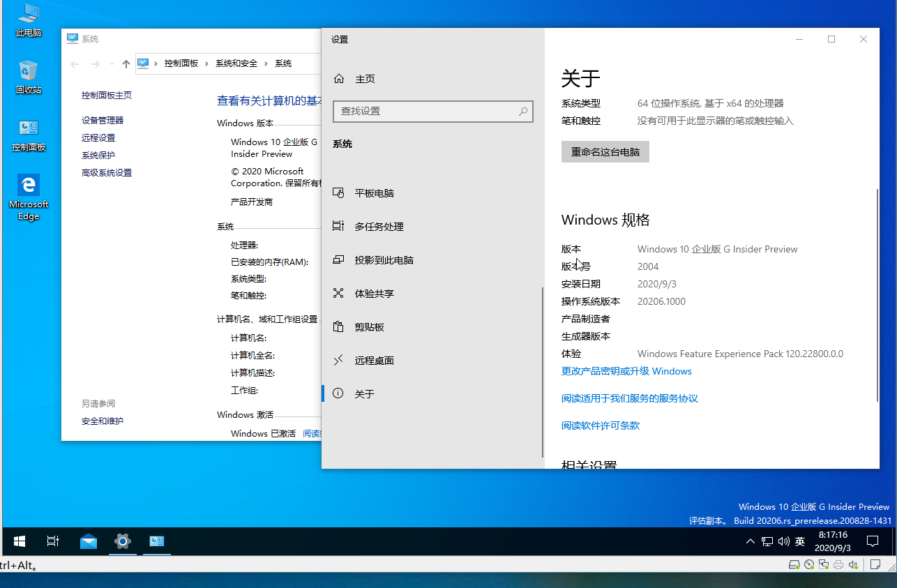Switch the 英 input language indicator

[800, 541]
